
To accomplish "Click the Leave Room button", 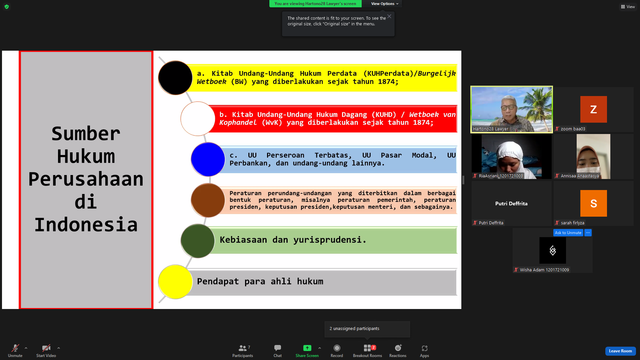I will pos(620,351).
